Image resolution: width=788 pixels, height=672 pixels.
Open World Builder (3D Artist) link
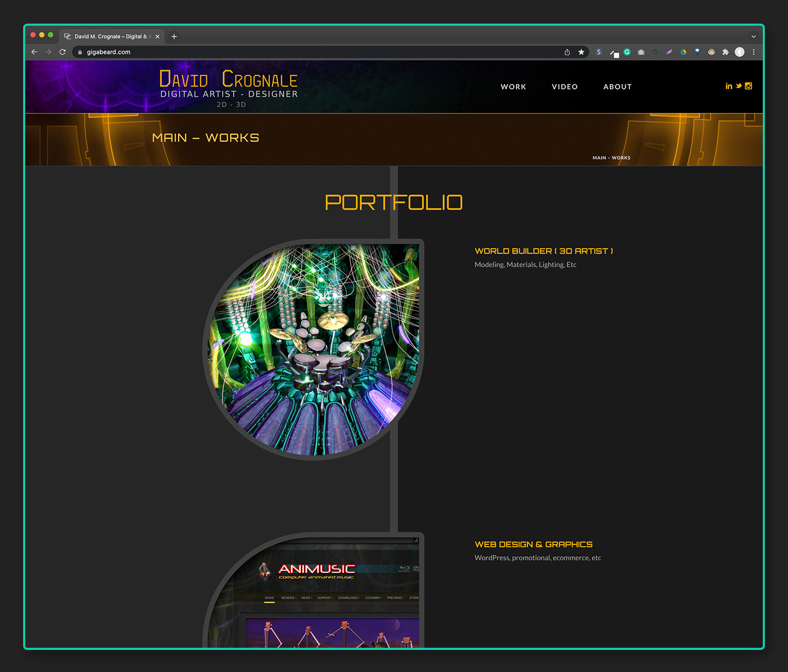click(x=544, y=251)
